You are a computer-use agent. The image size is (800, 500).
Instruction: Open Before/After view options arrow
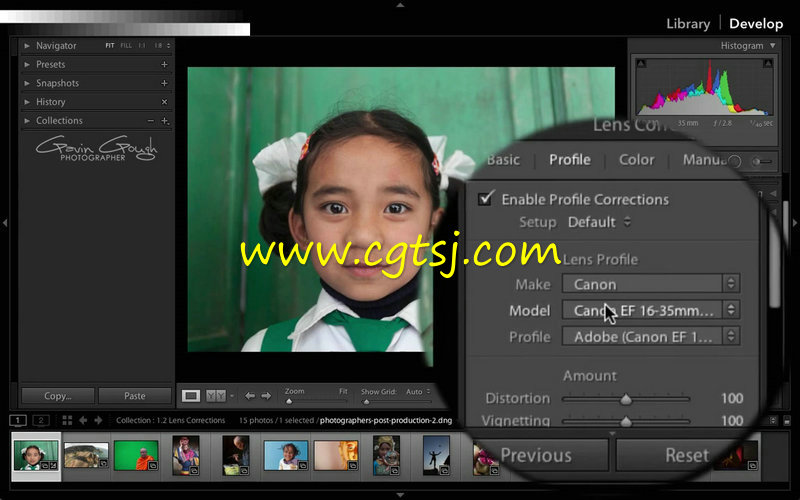point(232,396)
